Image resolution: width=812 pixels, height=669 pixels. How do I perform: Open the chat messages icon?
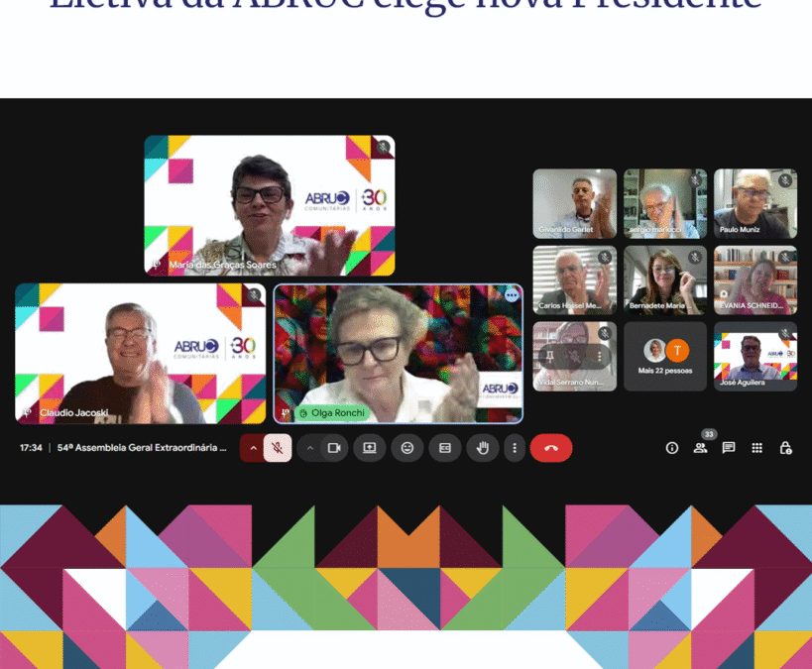(729, 448)
